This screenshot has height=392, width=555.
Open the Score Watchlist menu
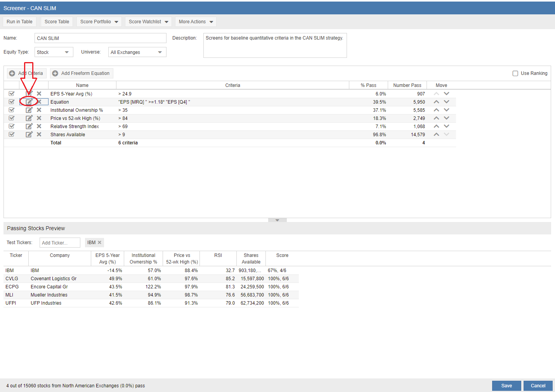[x=148, y=22]
